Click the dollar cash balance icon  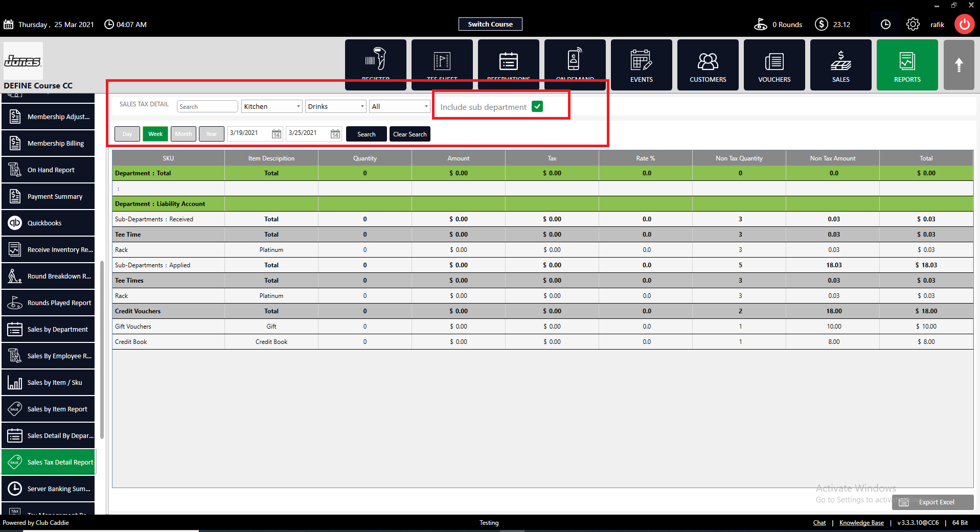click(x=822, y=24)
